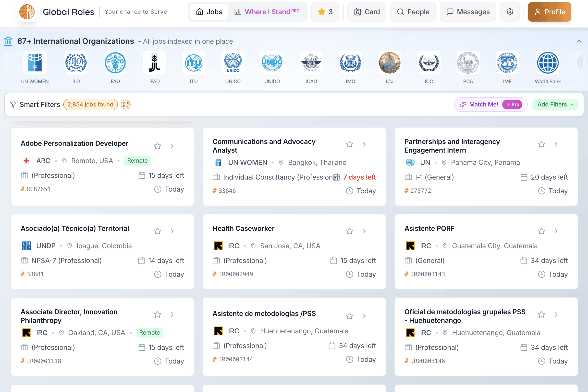
Task: Click the Smart Filters label
Action: pyautogui.click(x=40, y=105)
